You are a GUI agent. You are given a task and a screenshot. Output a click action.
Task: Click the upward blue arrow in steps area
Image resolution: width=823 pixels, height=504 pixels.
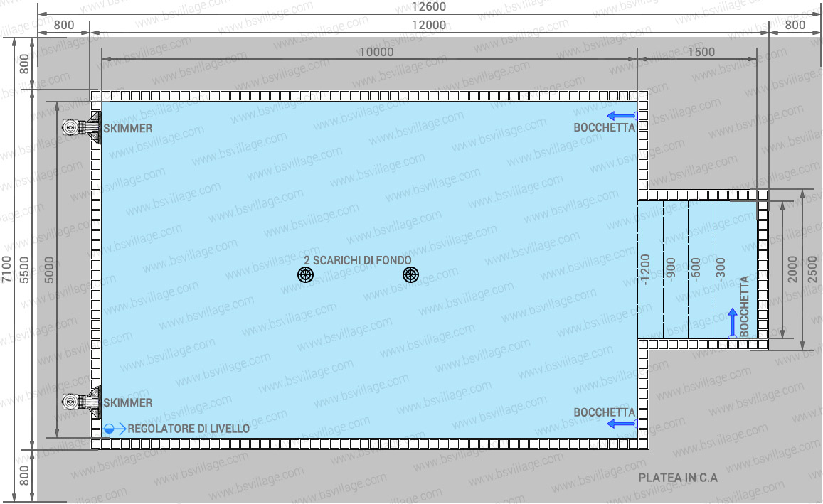tap(732, 322)
